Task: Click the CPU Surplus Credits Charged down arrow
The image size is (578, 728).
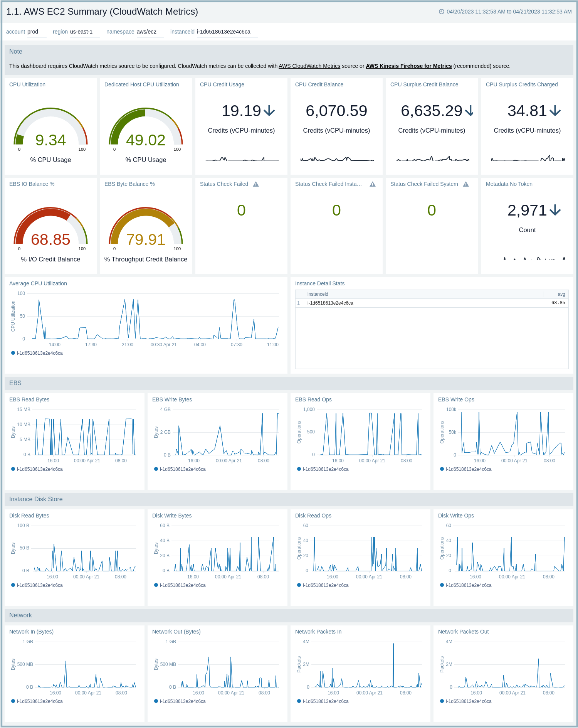Action: point(555,111)
